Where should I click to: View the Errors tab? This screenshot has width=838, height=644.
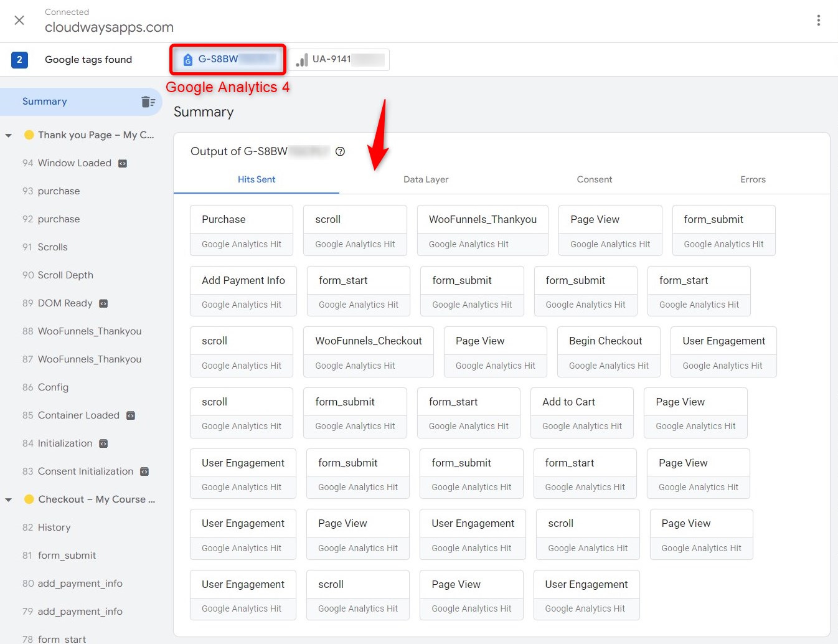pyautogui.click(x=753, y=179)
